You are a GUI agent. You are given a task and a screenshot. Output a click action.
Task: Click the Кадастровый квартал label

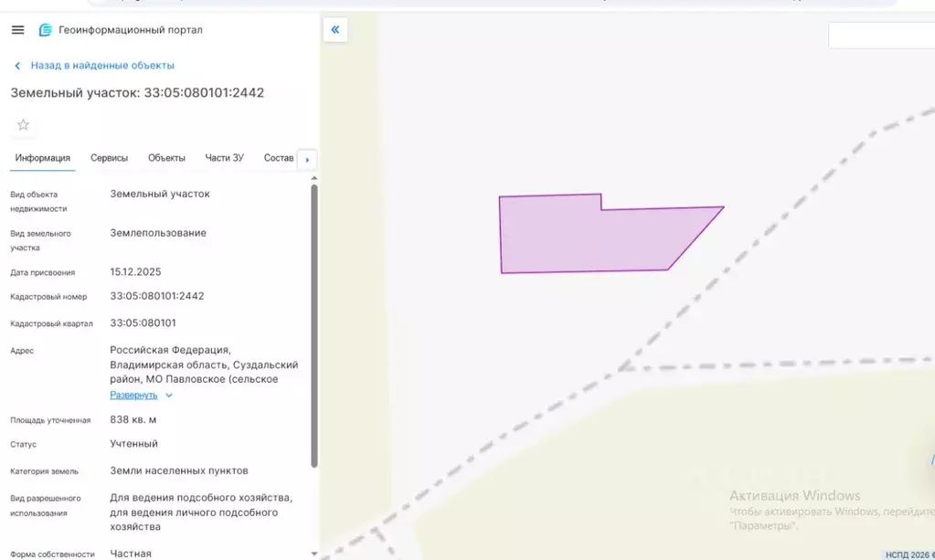(51, 323)
